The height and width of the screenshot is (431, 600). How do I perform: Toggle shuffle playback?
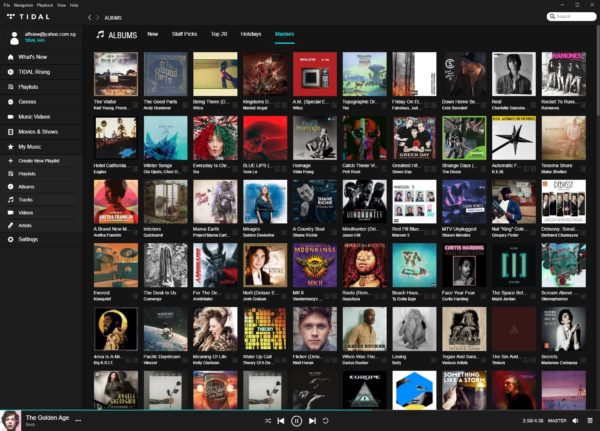point(268,421)
